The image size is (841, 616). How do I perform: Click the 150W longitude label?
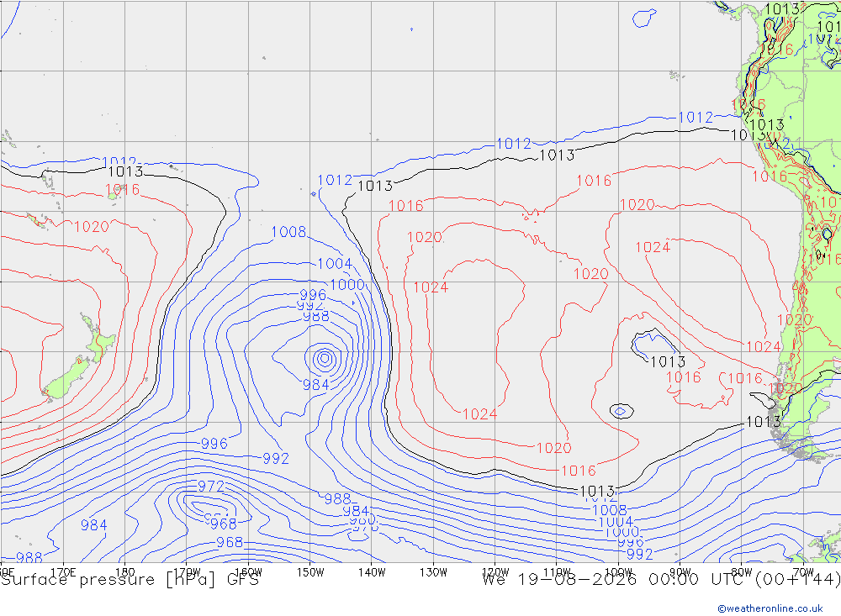pos(310,572)
